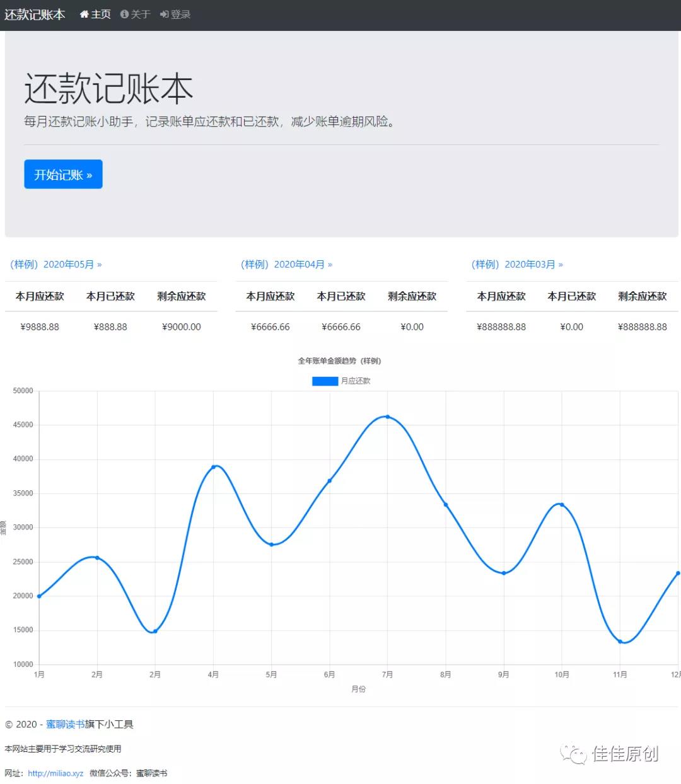Click the 11月 lowest data point
The image size is (681, 784).
pyautogui.click(x=620, y=642)
